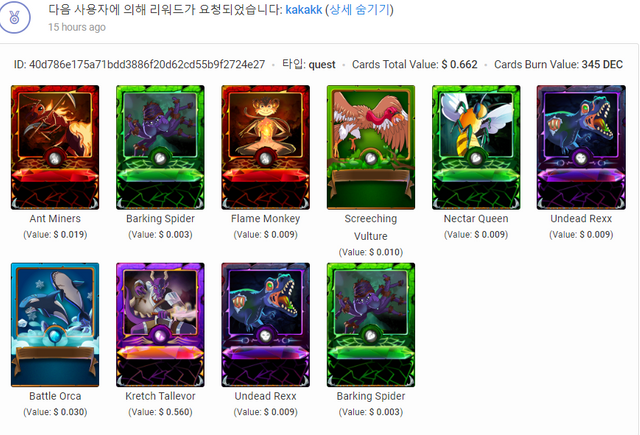The image size is (640, 435).
Task: Click the Screeching Vulture card image
Action: pos(371,147)
